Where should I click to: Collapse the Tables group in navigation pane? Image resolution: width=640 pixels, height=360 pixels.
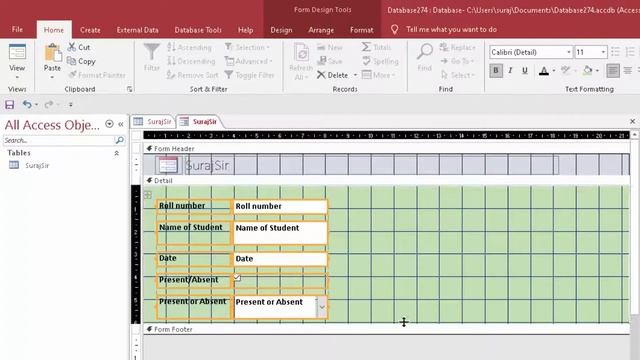[116, 153]
